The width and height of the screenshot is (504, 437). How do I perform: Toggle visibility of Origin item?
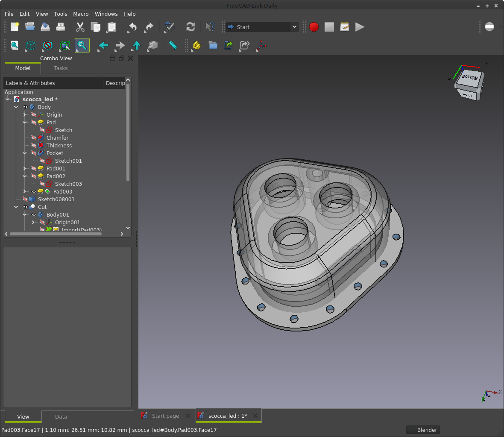[x=34, y=115]
